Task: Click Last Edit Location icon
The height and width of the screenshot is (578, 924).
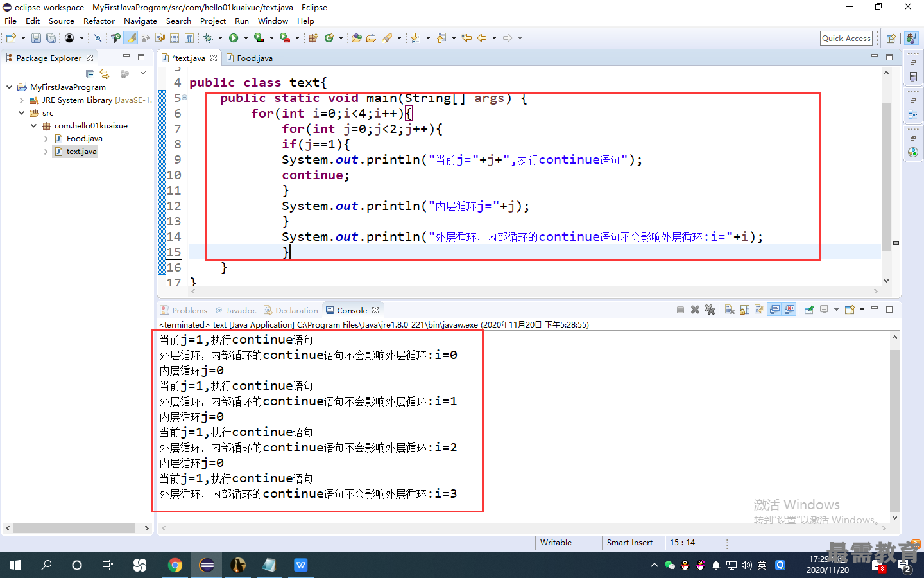Action: (466, 38)
